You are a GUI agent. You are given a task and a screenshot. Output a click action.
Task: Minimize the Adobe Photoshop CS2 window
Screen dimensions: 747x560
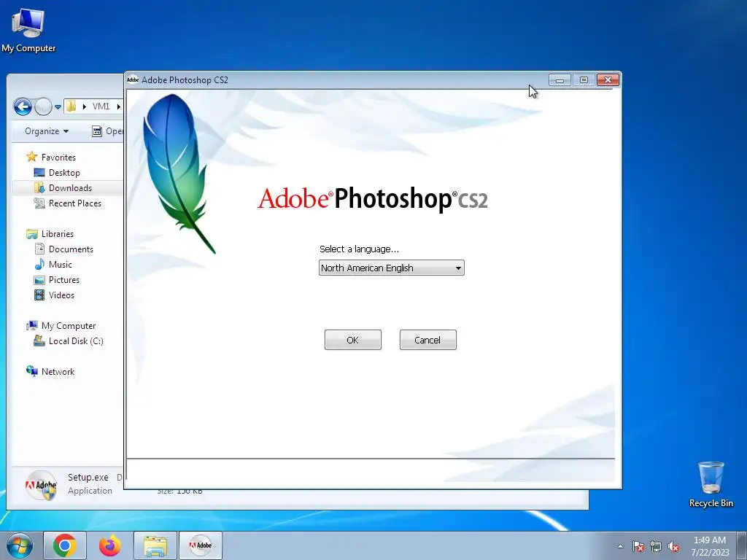560,80
